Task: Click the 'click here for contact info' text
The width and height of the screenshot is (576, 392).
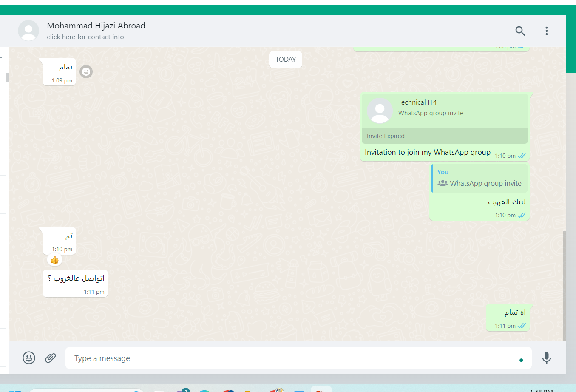Action: point(85,37)
